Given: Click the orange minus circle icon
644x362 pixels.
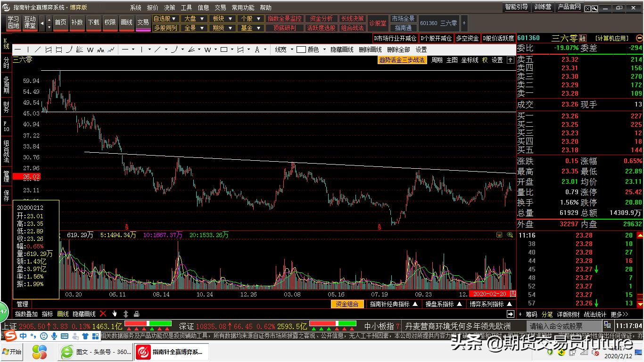Looking at the screenshot, I should (640, 38).
